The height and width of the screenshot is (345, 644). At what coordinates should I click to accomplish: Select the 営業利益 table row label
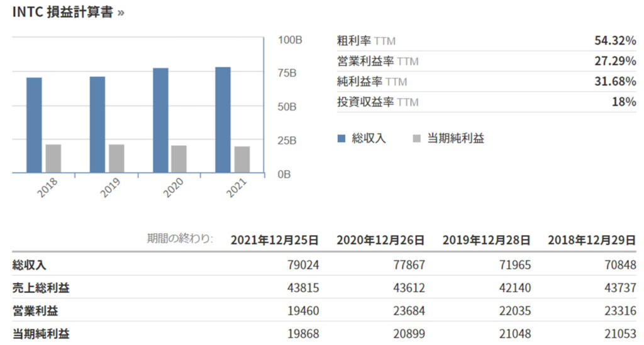(x=35, y=311)
